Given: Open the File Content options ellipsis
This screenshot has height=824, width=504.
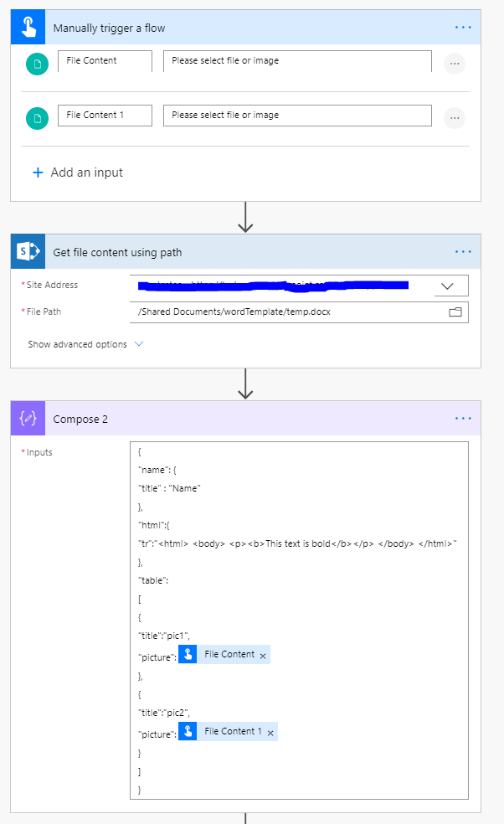Looking at the screenshot, I should 455,64.
